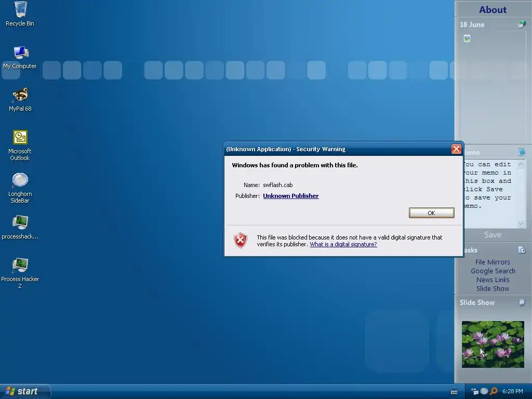Click the memo scrollbar down arrow
532x399 pixels.
pos(521,223)
